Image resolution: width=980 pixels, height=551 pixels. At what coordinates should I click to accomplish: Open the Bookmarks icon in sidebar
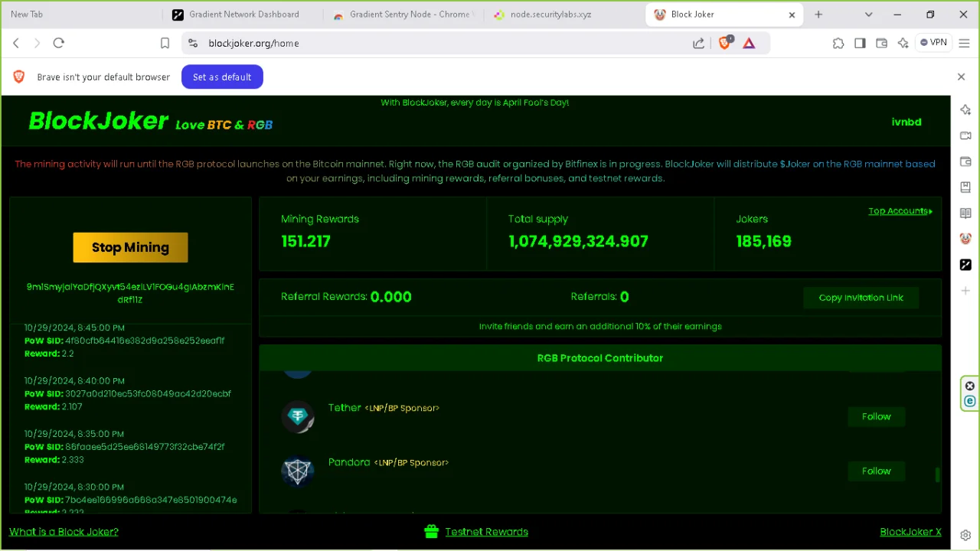[965, 187]
